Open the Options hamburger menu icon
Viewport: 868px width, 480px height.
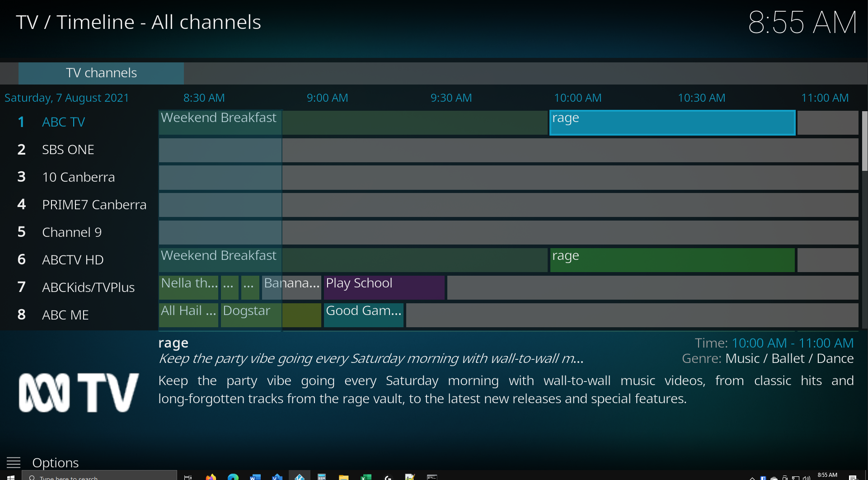point(14,462)
